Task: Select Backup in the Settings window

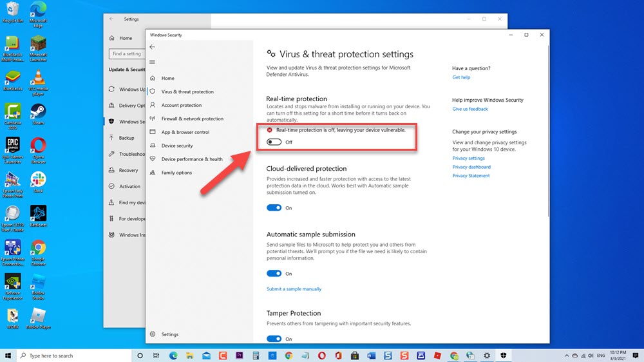Action: (x=125, y=138)
